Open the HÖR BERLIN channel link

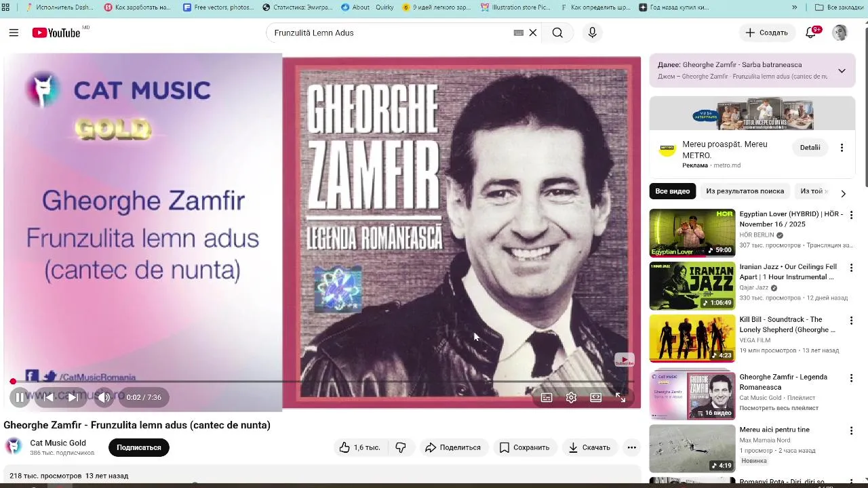[757, 235]
